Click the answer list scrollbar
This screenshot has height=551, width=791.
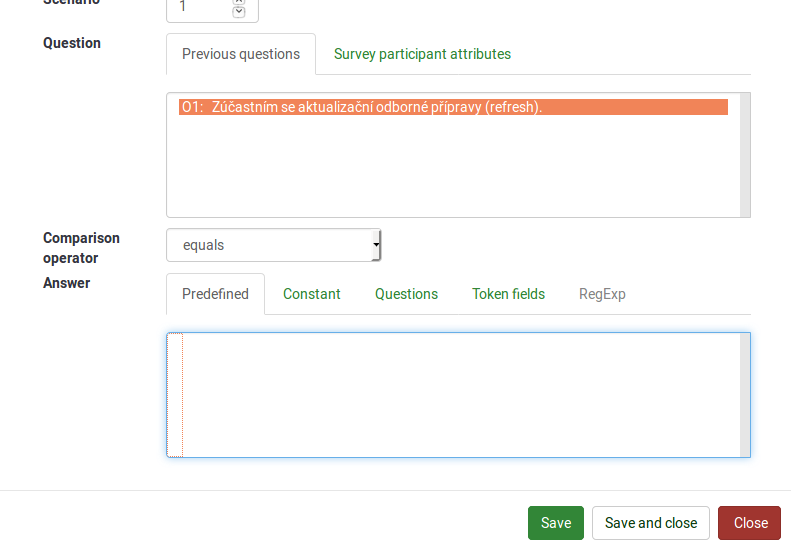click(x=745, y=395)
